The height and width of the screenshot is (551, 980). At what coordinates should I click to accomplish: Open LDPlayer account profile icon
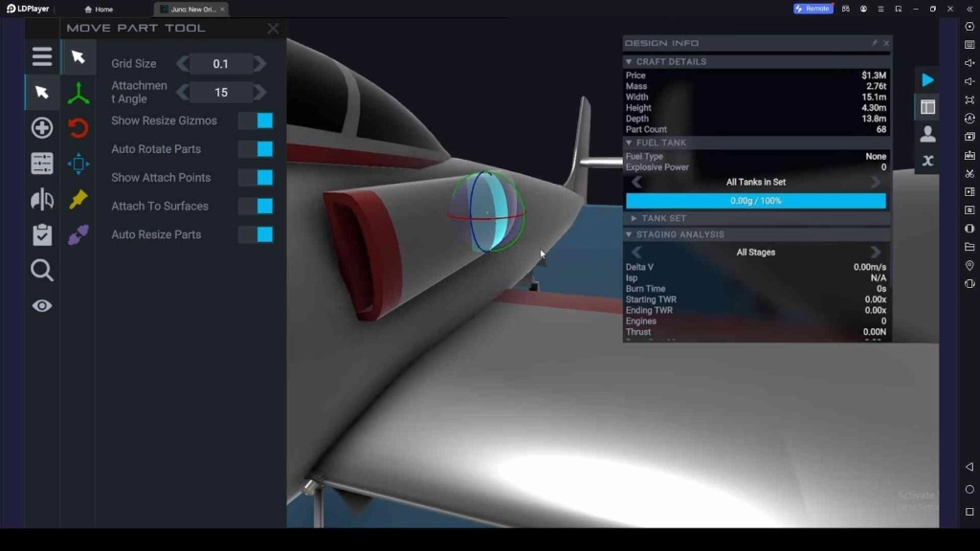[x=863, y=9]
